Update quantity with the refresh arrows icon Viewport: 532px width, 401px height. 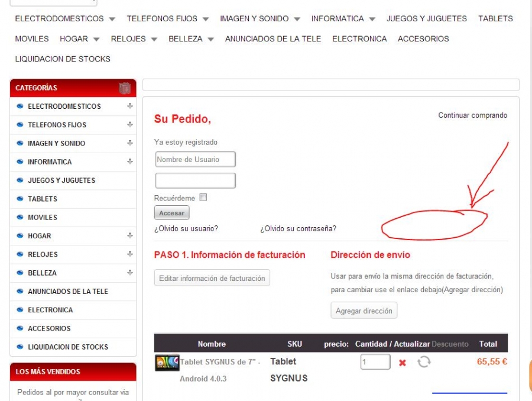pyautogui.click(x=424, y=361)
